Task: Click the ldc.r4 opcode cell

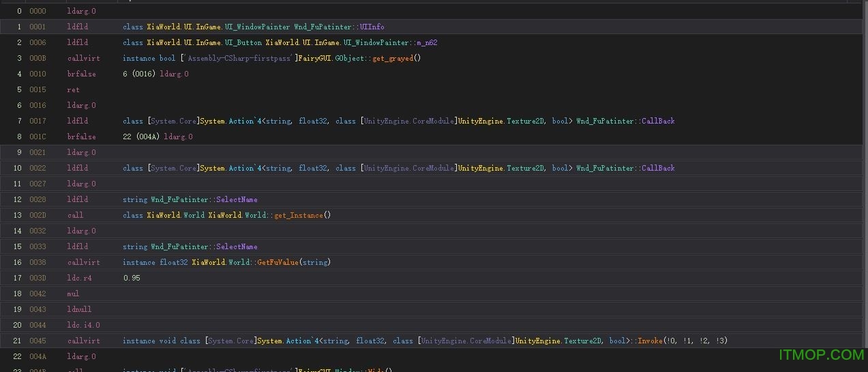Action: pyautogui.click(x=79, y=278)
